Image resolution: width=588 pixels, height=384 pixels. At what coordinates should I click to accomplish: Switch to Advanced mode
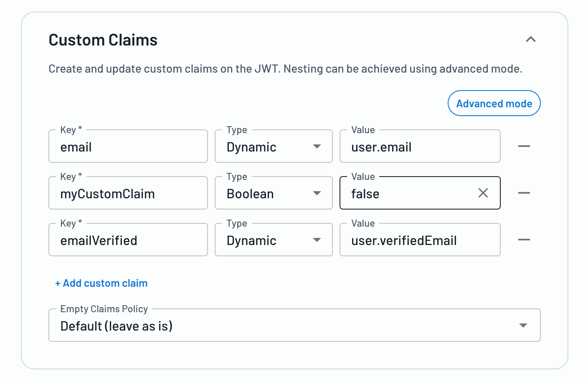pyautogui.click(x=494, y=103)
